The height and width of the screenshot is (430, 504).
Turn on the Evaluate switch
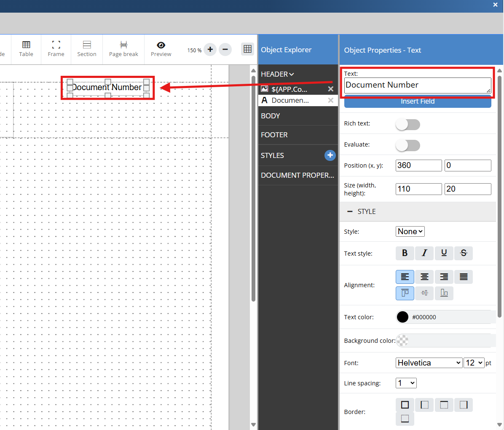pos(407,145)
